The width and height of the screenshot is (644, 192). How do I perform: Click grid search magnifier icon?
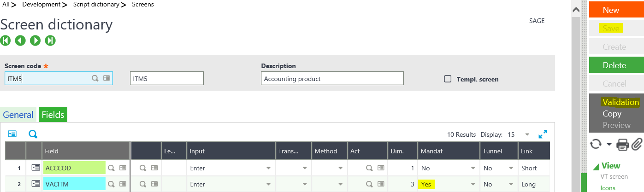(x=33, y=134)
